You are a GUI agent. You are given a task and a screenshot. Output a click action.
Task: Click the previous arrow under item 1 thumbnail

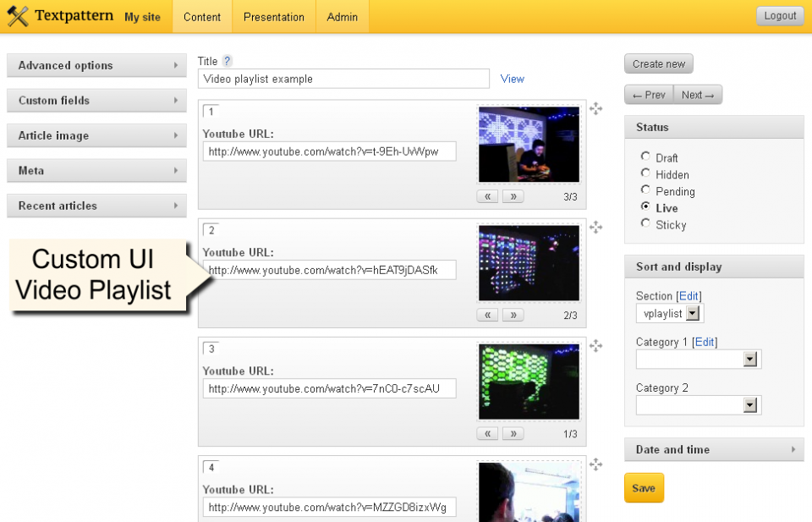487,195
